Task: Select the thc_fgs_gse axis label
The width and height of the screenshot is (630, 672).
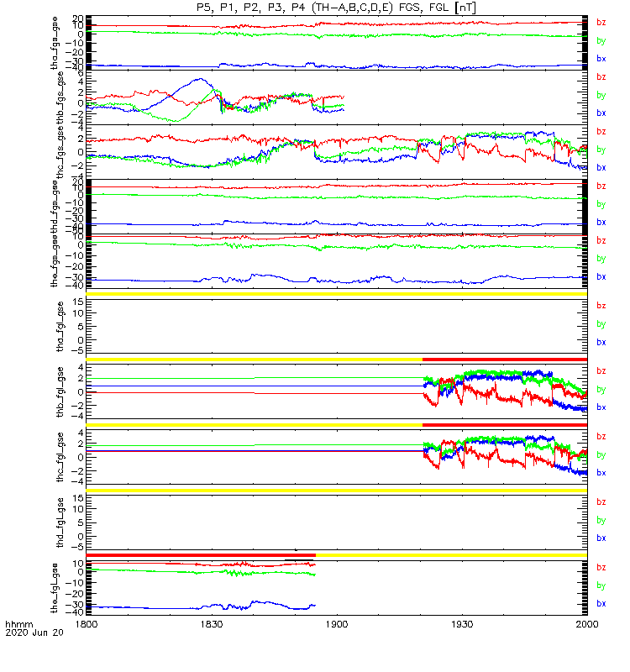Action: click(60, 152)
